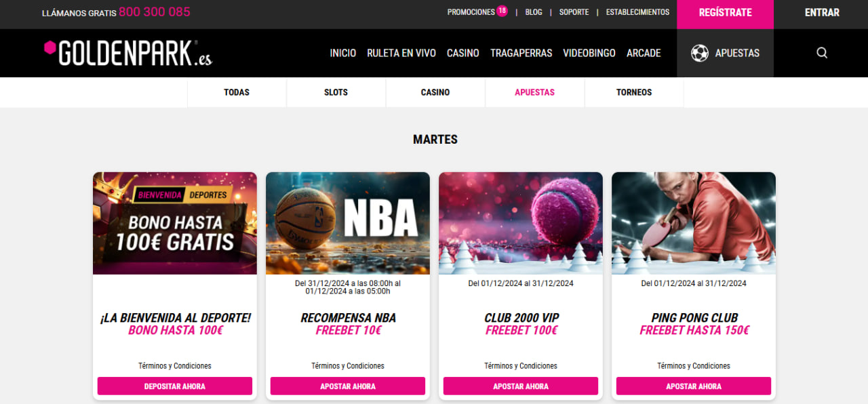Click the Martes section heading
The height and width of the screenshot is (404, 868).
click(x=435, y=140)
